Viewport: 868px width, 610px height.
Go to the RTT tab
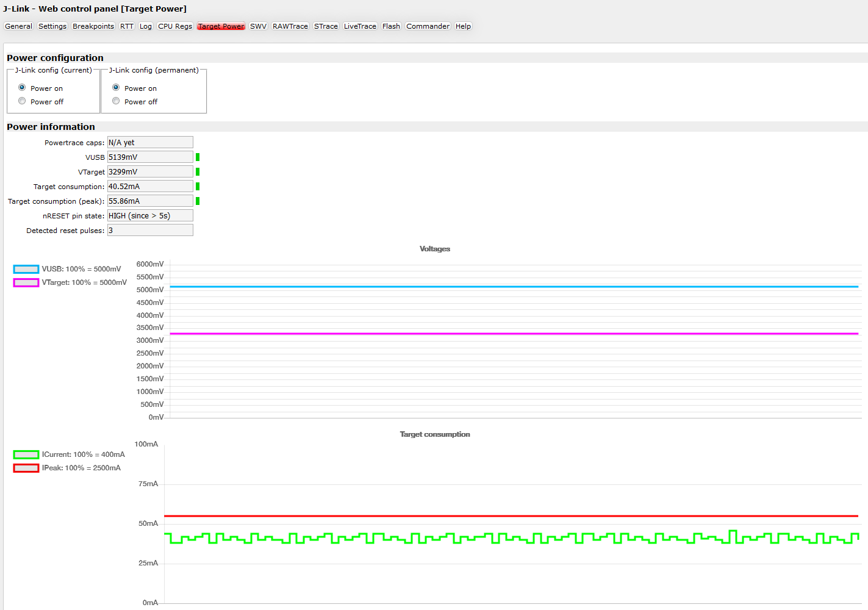126,26
